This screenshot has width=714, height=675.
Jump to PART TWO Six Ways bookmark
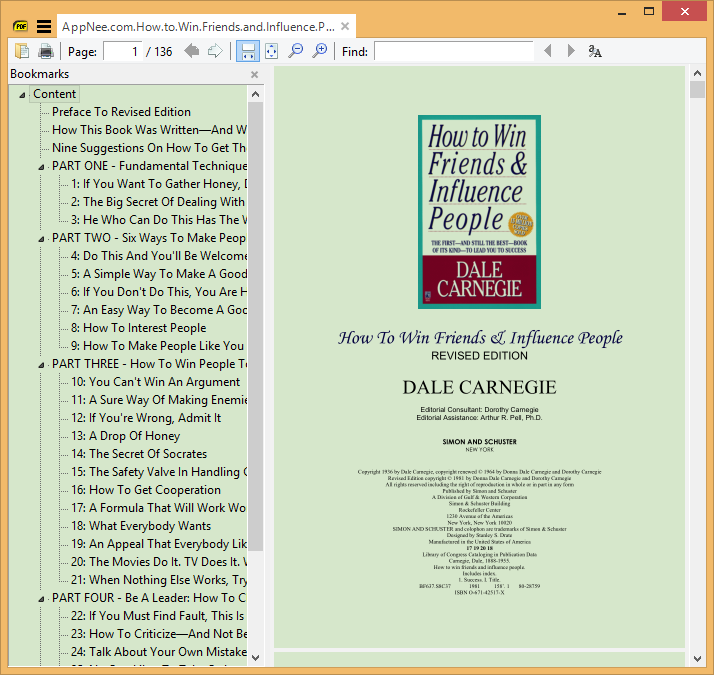[149, 238]
